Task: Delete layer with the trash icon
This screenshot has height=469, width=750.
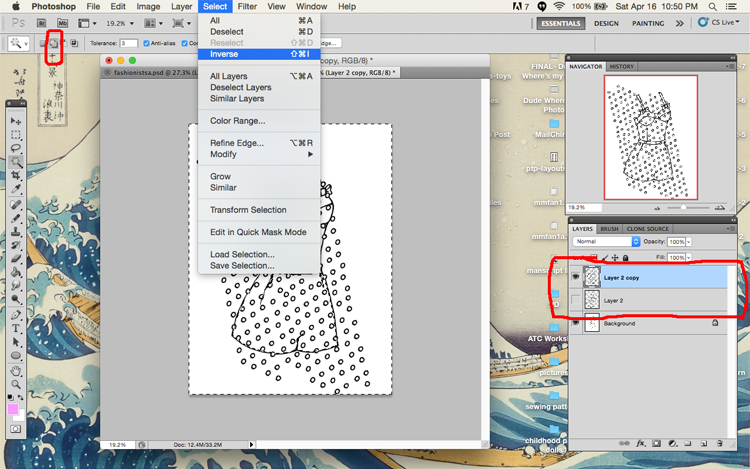Action: 719,444
